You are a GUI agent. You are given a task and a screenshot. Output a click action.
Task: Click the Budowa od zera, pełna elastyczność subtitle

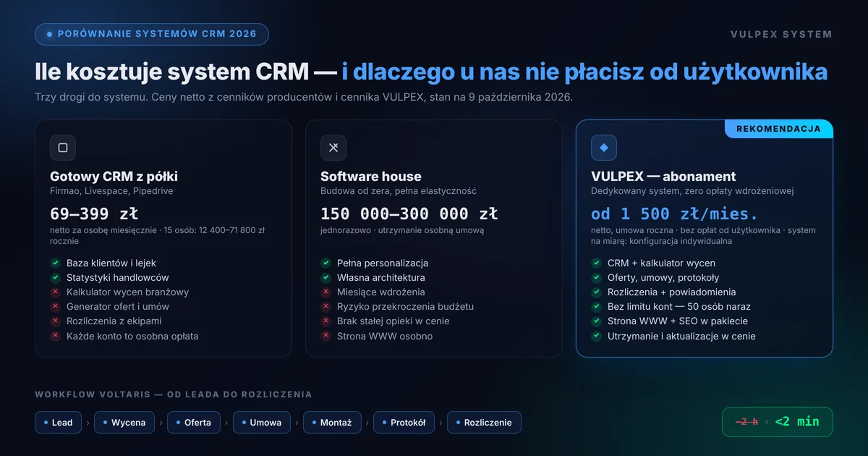point(399,191)
